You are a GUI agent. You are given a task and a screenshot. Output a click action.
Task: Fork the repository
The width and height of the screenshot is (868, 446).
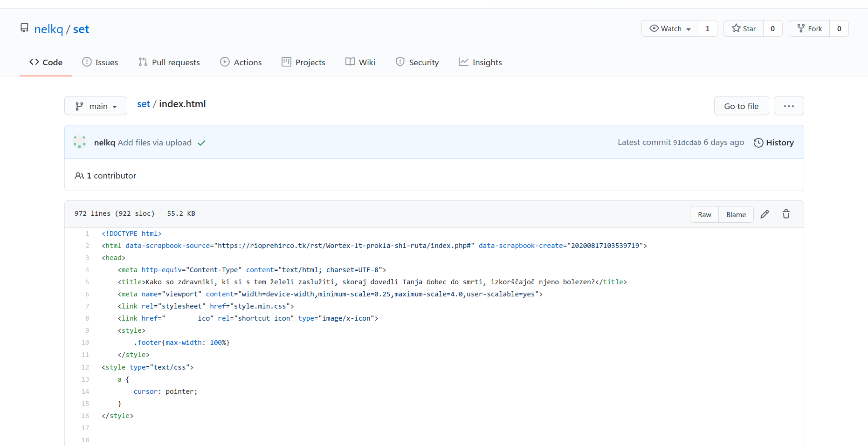click(x=809, y=28)
